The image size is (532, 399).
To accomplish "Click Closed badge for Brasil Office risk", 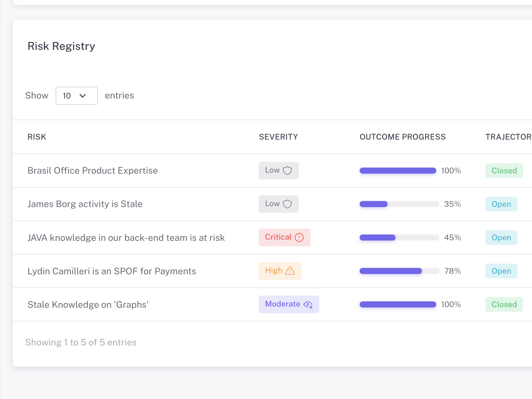I will tap(504, 171).
